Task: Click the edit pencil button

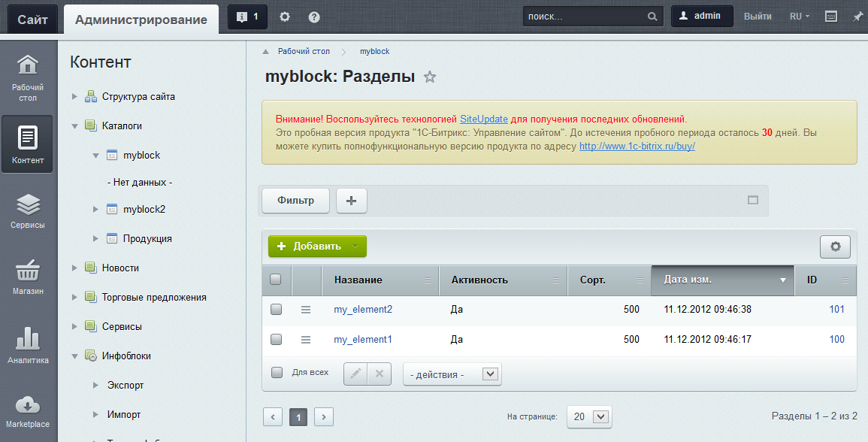Action: point(356,374)
